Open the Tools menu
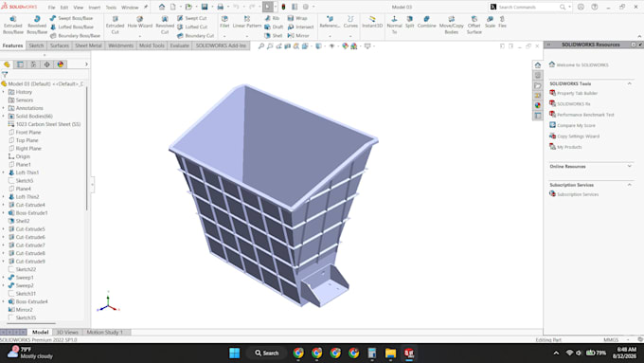Screen dimensions: 644x363 (x=111, y=8)
